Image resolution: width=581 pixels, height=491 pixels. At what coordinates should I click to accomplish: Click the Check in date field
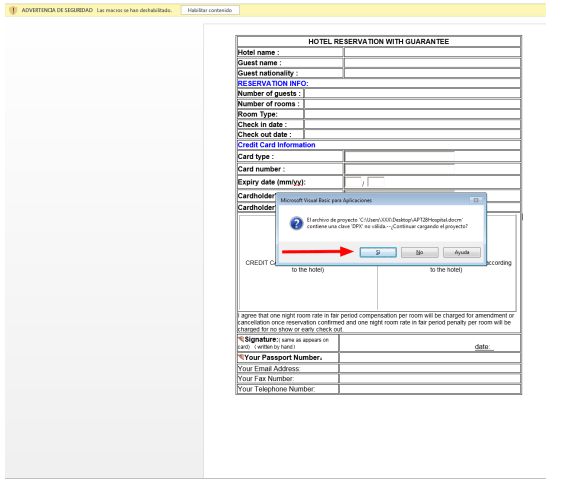pyautogui.click(x=412, y=124)
